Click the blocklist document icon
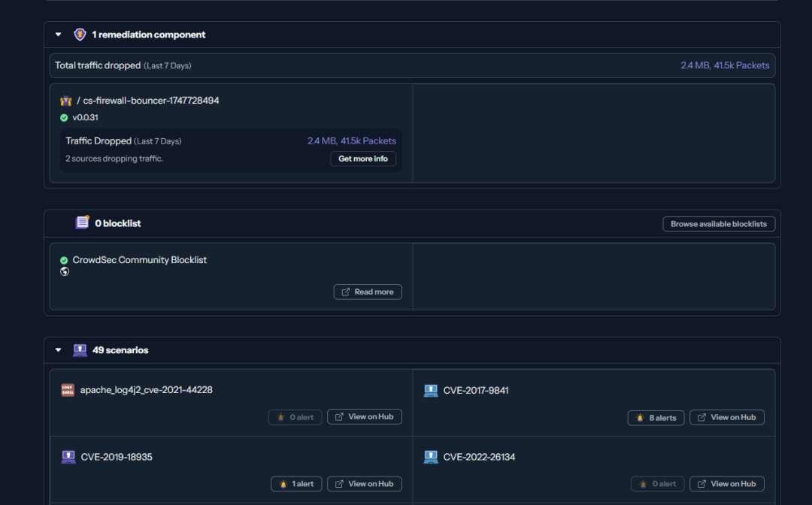The height and width of the screenshot is (505, 812). coord(83,222)
